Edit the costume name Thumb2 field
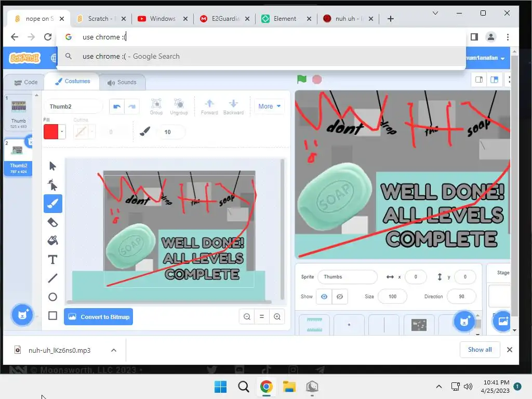The height and width of the screenshot is (399, 532). [73, 107]
